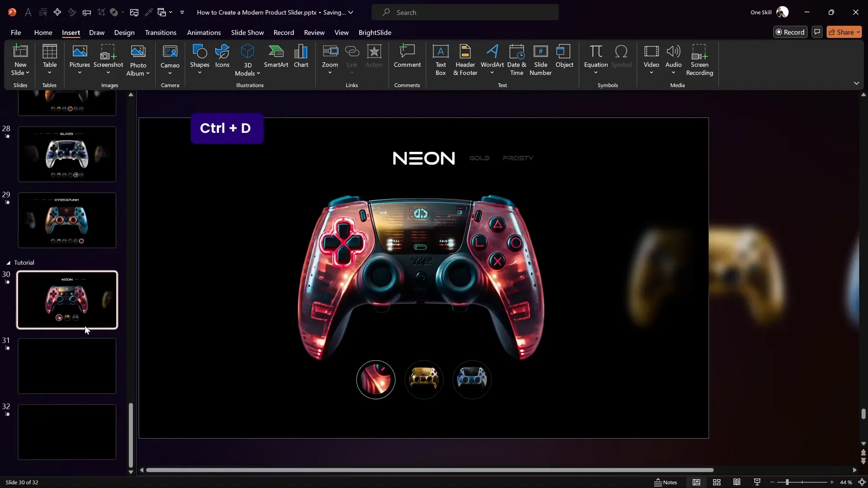Screen dimensions: 868x488
Task: Switch to Reading View
Action: [737, 482]
